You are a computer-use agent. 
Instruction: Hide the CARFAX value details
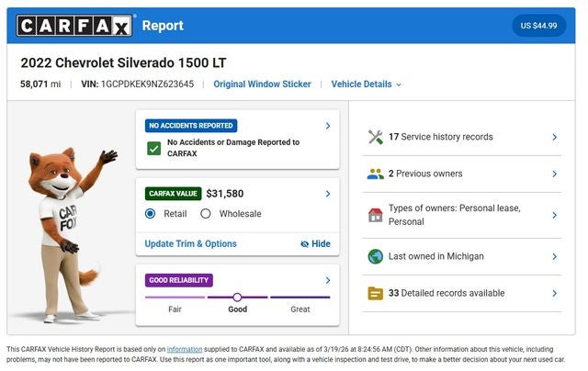[315, 244]
